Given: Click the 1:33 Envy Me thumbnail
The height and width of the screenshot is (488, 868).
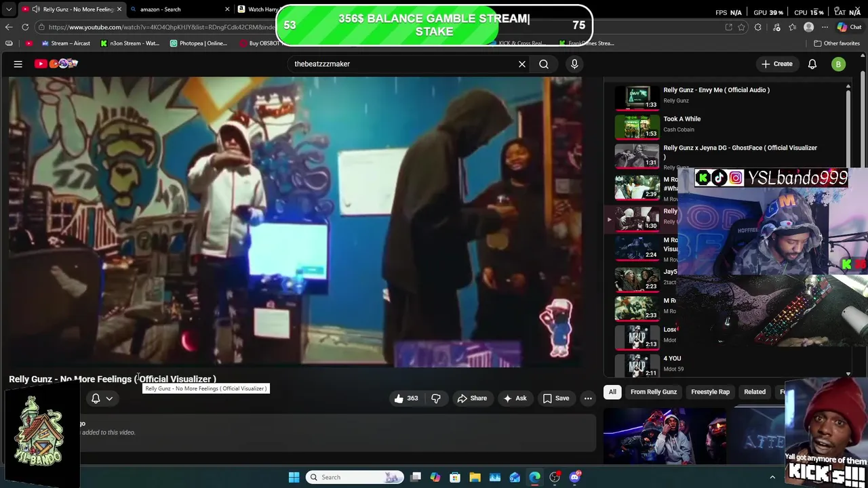Looking at the screenshot, I should point(637,97).
